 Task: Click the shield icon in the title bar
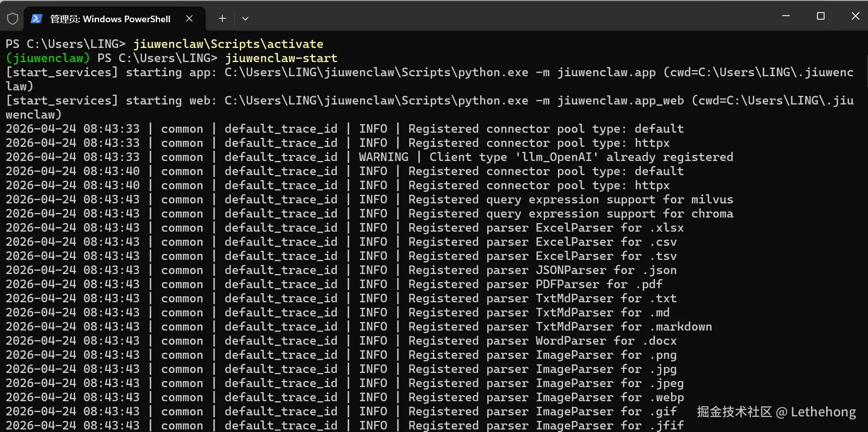13,19
